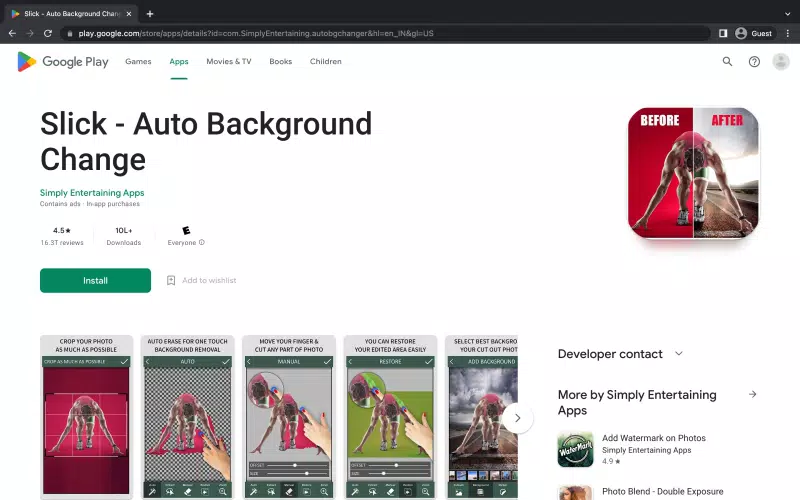Reload the page with refresh icon
Screen dimensions: 800x500
48,33
